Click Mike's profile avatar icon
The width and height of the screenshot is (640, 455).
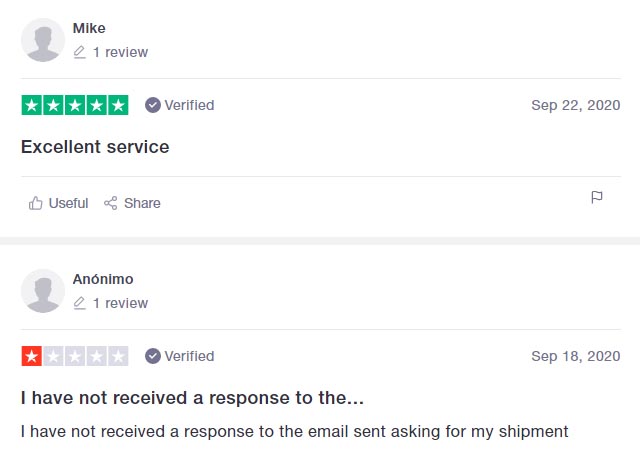(43, 40)
